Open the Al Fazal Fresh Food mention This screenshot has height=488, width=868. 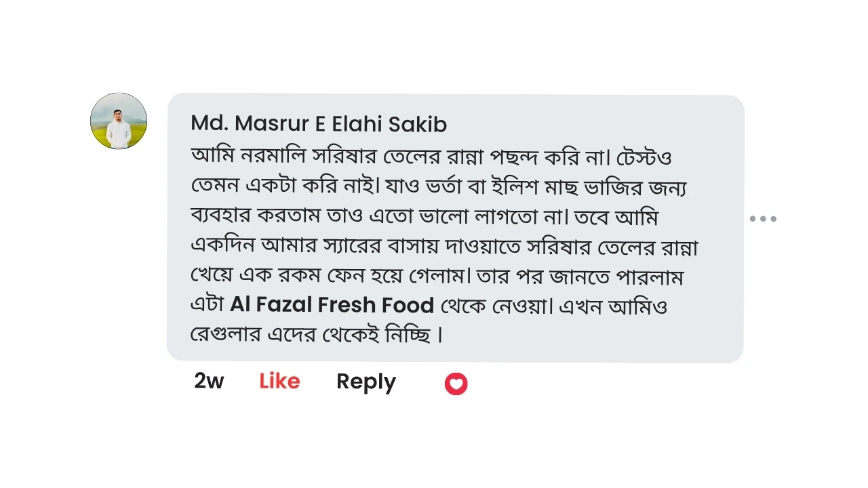pos(332,306)
